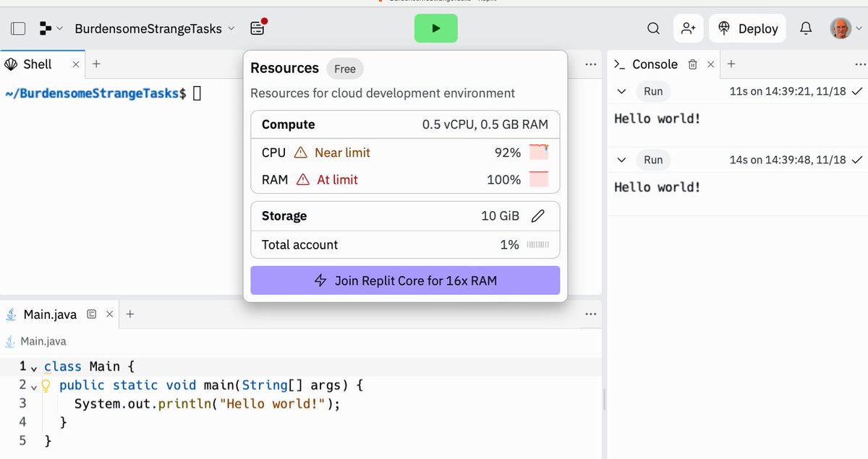
Task: Close the Shell tab
Action: (x=76, y=64)
